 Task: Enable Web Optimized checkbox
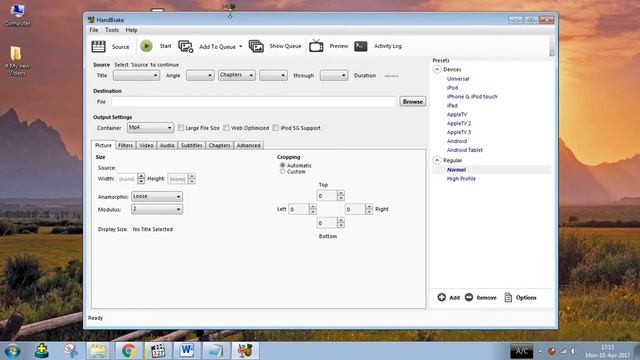coord(227,128)
